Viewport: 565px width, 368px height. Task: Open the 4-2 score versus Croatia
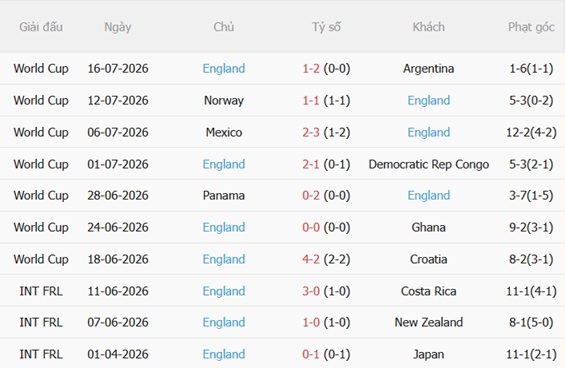[x=311, y=259]
